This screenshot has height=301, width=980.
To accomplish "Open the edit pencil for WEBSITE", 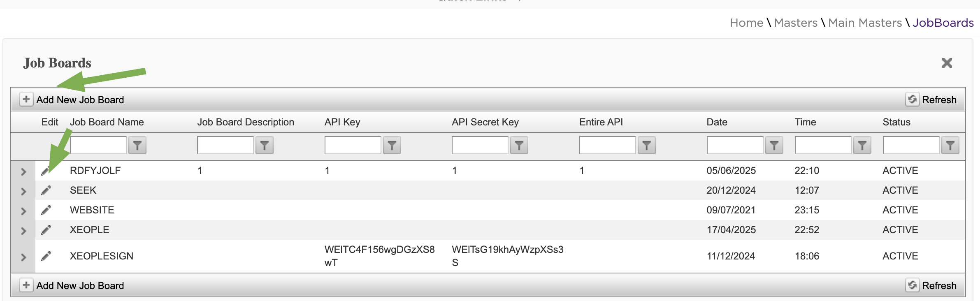I will pos(46,210).
